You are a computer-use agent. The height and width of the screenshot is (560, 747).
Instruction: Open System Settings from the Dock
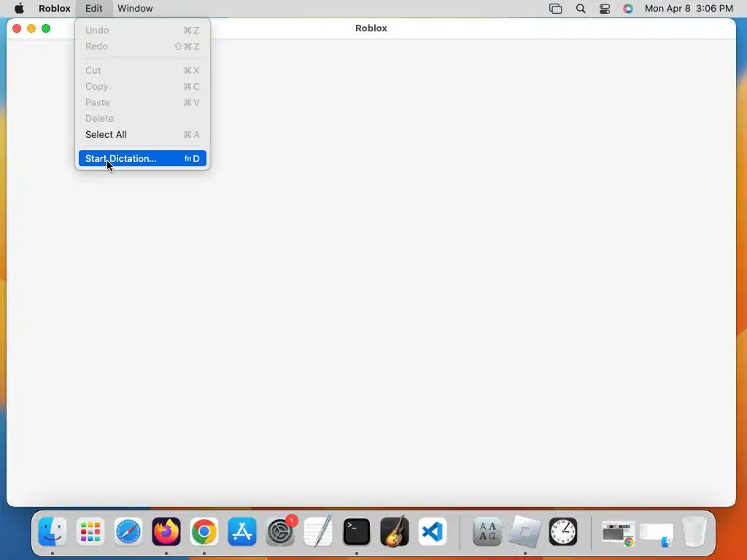280,532
